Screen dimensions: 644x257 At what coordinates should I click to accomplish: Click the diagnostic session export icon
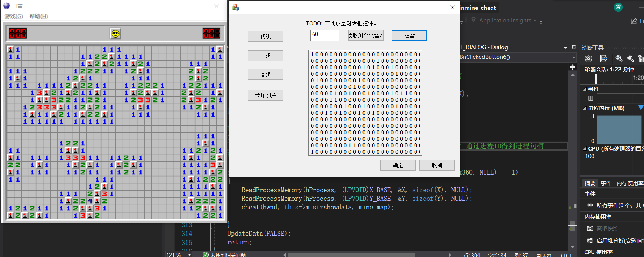(604, 58)
